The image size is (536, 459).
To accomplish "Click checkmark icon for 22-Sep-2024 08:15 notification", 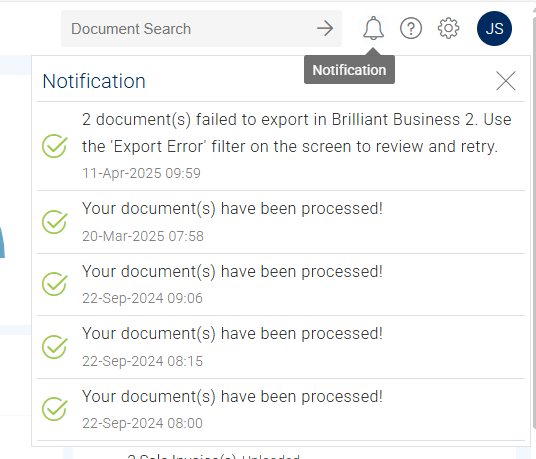I will [54, 347].
